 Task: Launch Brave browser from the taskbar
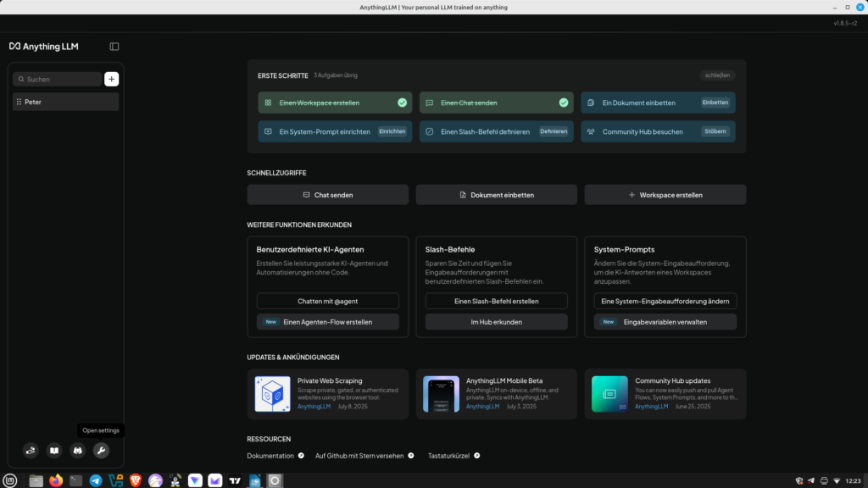(x=136, y=480)
